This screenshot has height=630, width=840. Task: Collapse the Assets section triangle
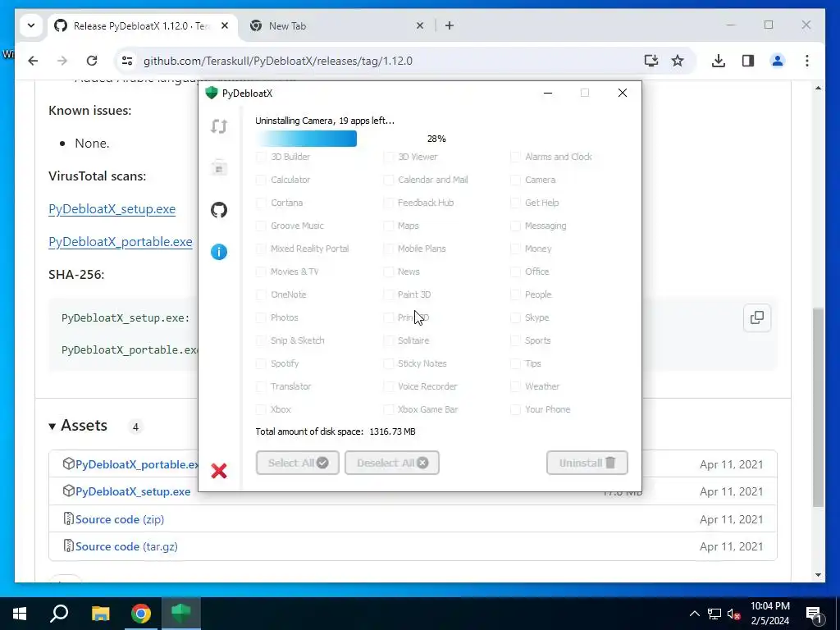tap(52, 427)
